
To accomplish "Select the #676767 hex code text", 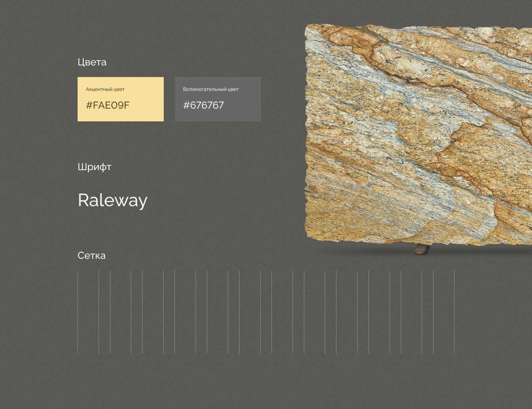I will pos(203,105).
